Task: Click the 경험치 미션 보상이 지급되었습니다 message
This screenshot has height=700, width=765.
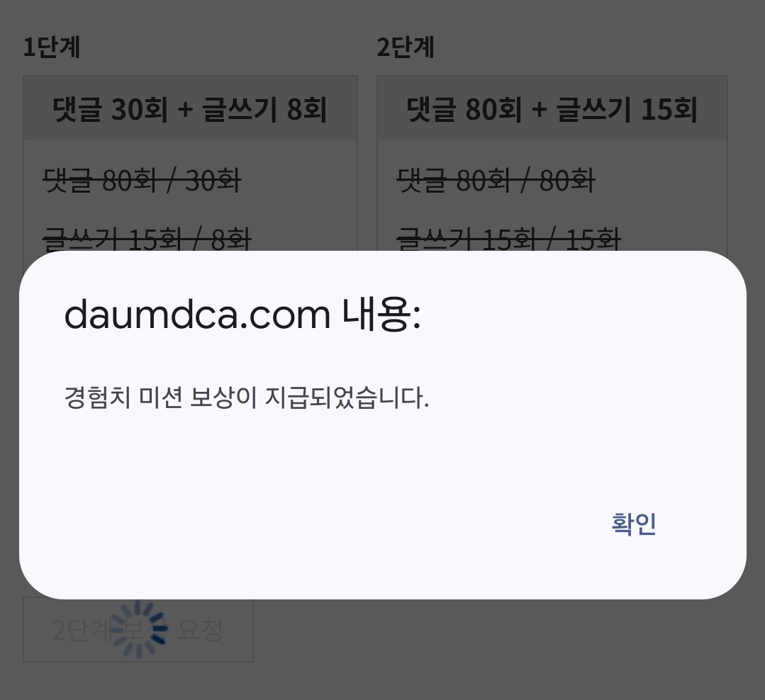Action: [247, 397]
